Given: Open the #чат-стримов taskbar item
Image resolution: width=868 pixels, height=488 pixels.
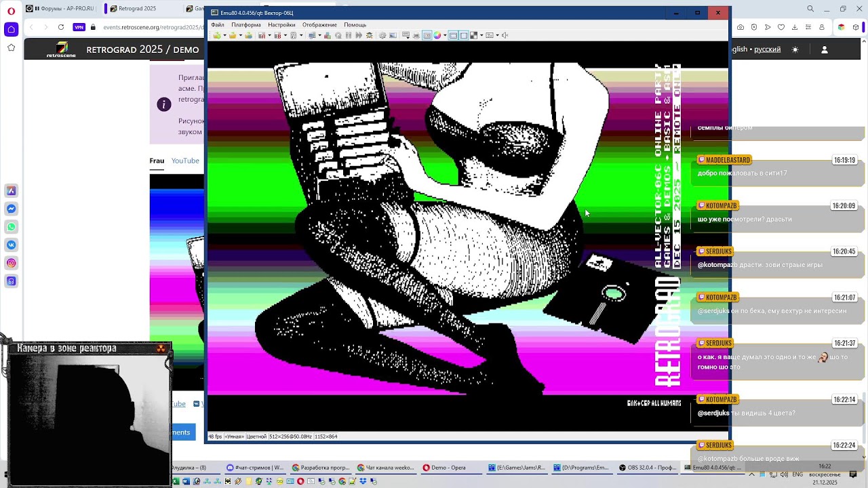Looking at the screenshot, I should click(x=256, y=468).
